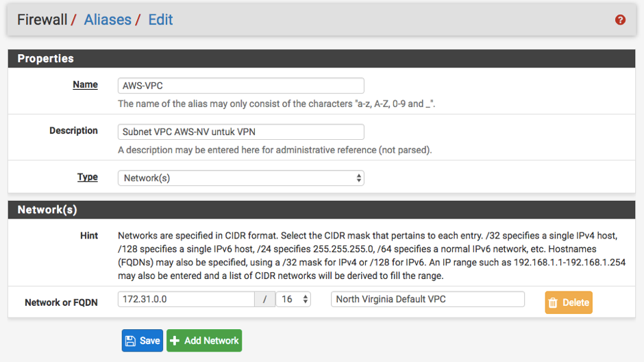Open the Type dropdown showing Network(s)
Viewport: 644px width, 362px height.
(240, 178)
